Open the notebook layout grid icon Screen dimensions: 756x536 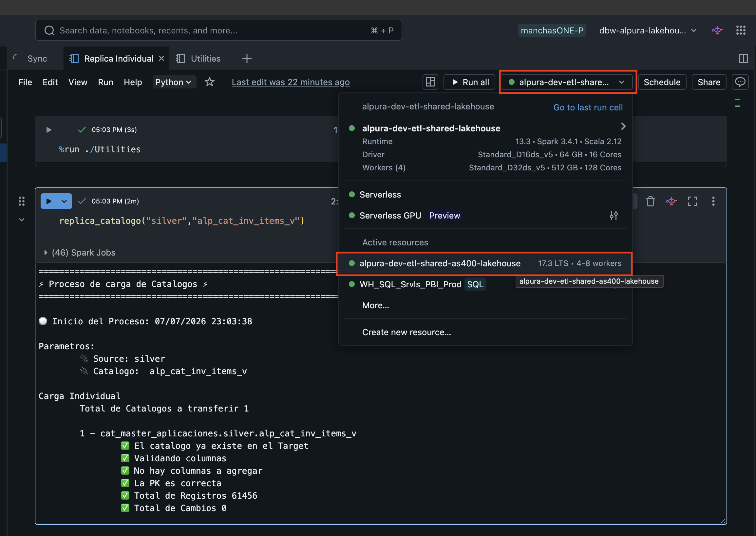point(430,82)
